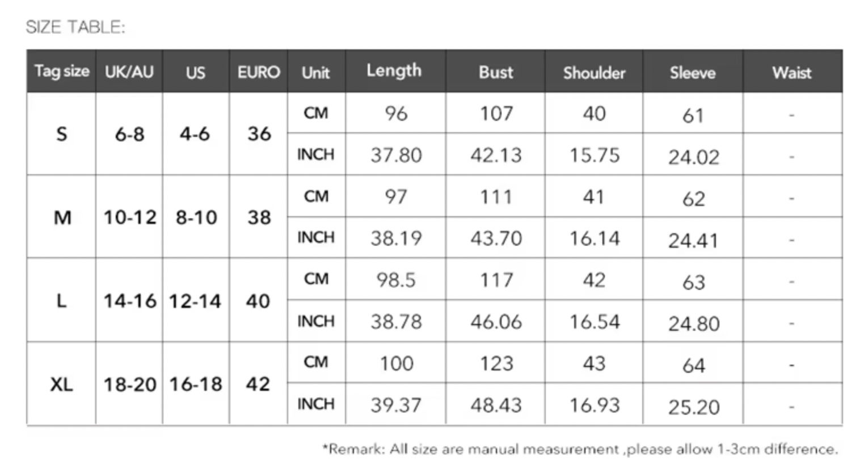Click the M tag size cell
Image resolution: width=868 pixels, height=464 pixels.
click(x=62, y=217)
